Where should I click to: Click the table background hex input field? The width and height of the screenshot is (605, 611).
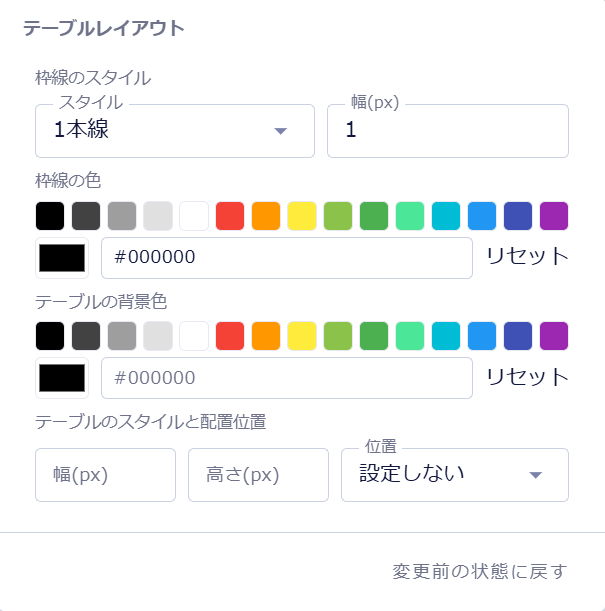[x=286, y=378]
